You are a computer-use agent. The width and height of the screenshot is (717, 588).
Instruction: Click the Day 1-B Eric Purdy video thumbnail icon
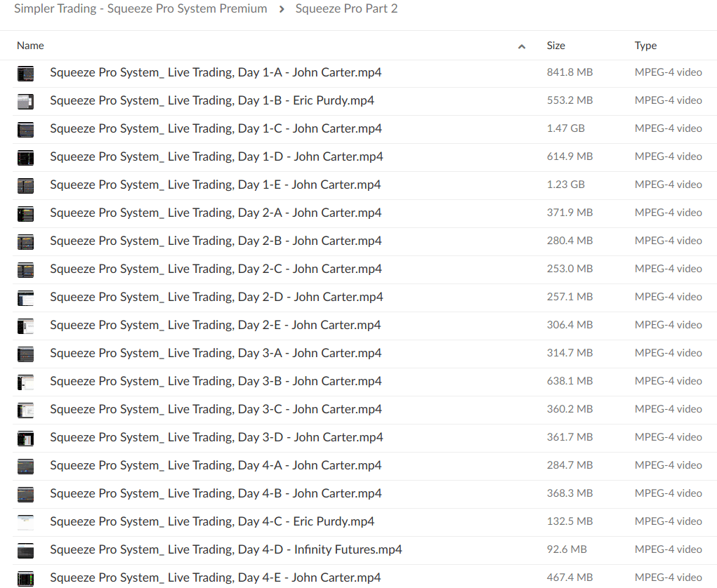[25, 101]
